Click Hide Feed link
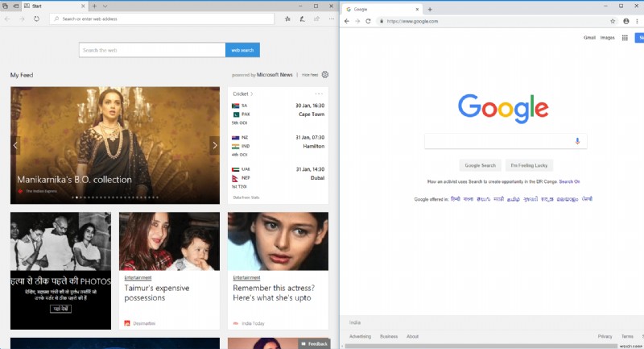 point(310,75)
